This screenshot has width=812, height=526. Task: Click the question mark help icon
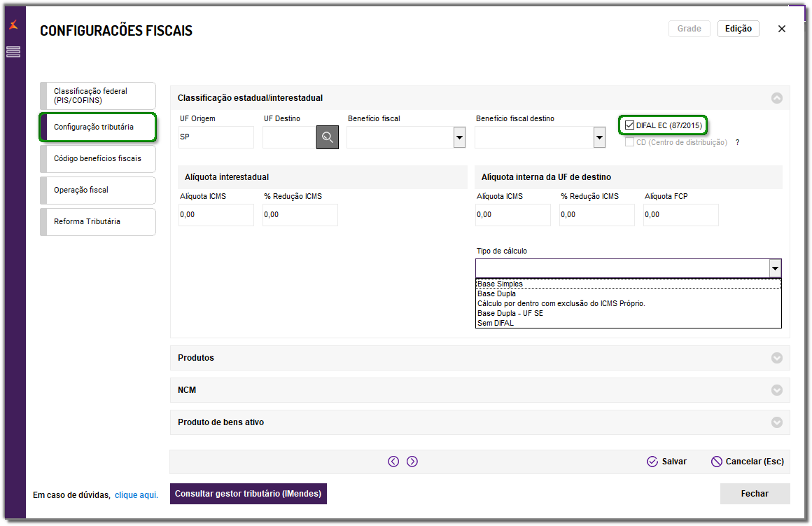tap(737, 142)
